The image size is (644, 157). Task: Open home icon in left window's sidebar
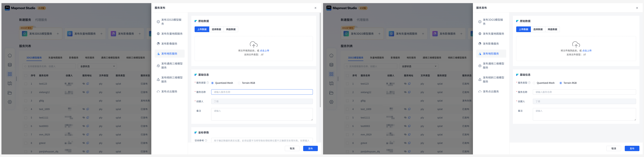10,56
